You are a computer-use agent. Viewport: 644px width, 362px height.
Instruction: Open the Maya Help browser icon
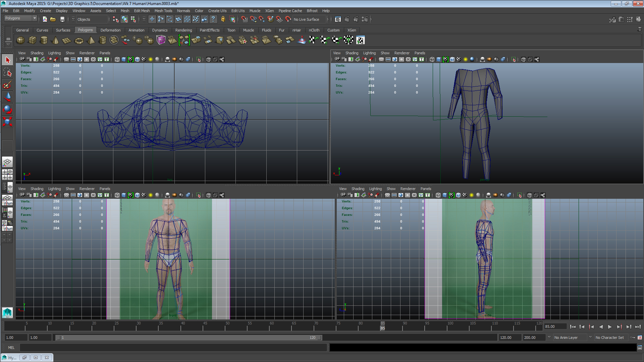click(x=213, y=19)
